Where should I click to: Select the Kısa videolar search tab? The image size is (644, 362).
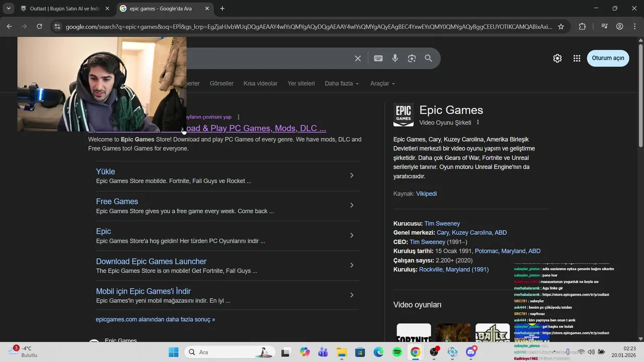261,83
